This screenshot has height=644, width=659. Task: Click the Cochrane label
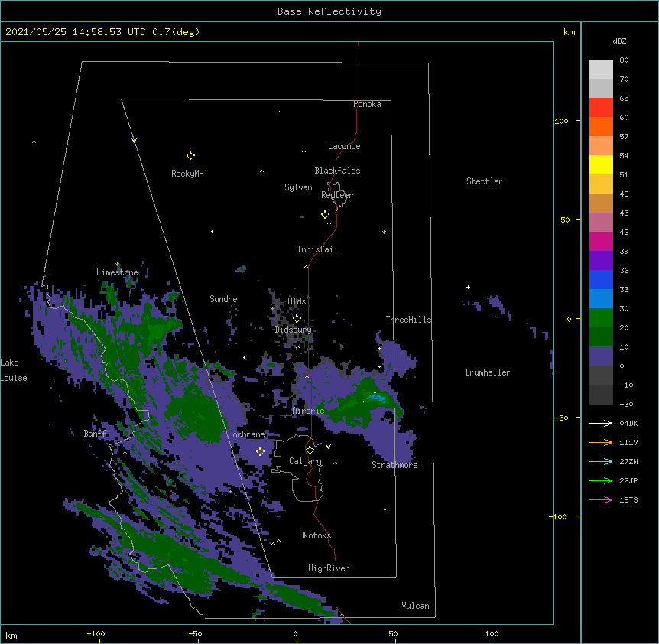(x=246, y=434)
